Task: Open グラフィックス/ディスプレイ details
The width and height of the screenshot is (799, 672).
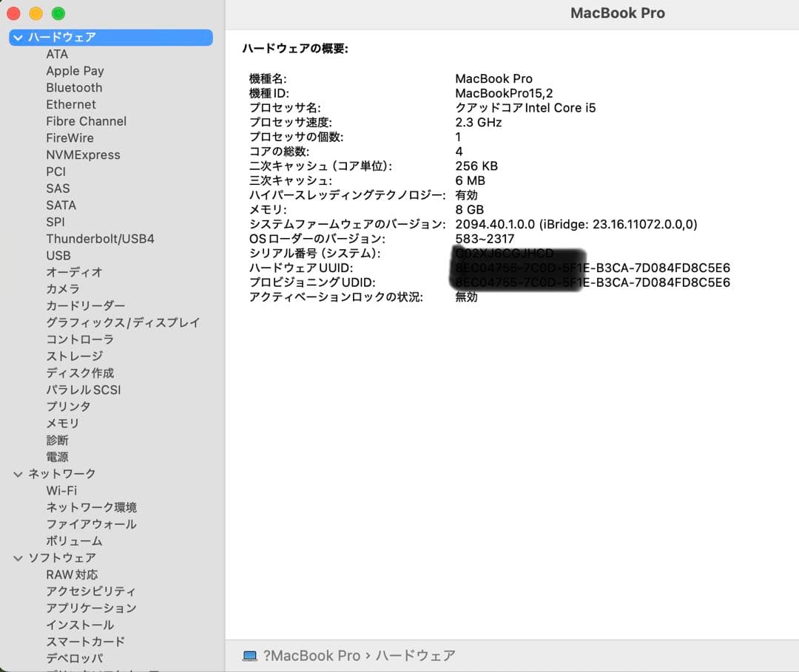Action: 122,322
